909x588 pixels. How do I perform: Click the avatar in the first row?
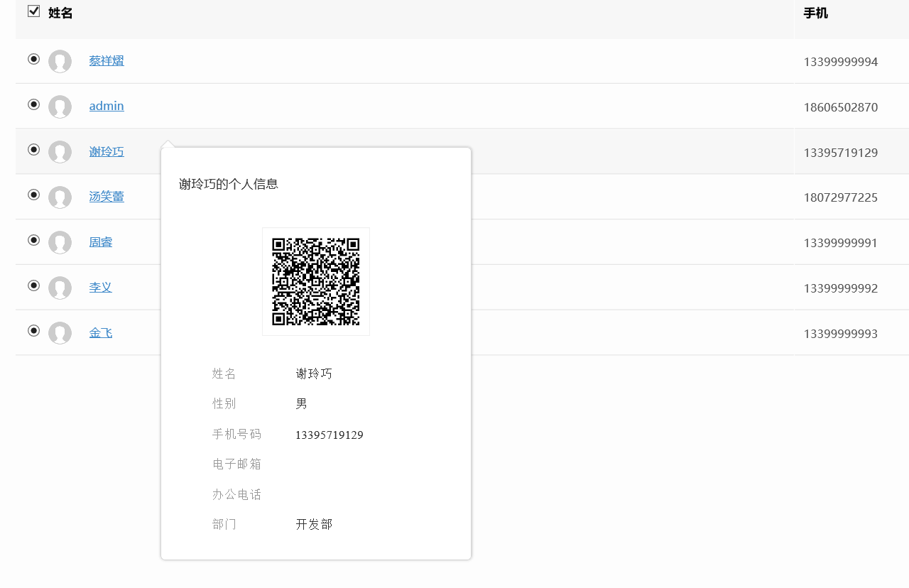(60, 61)
